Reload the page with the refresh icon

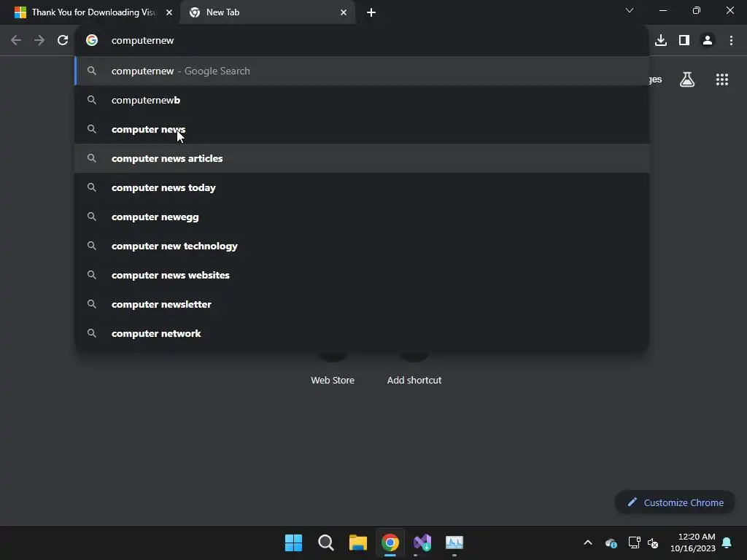point(63,41)
